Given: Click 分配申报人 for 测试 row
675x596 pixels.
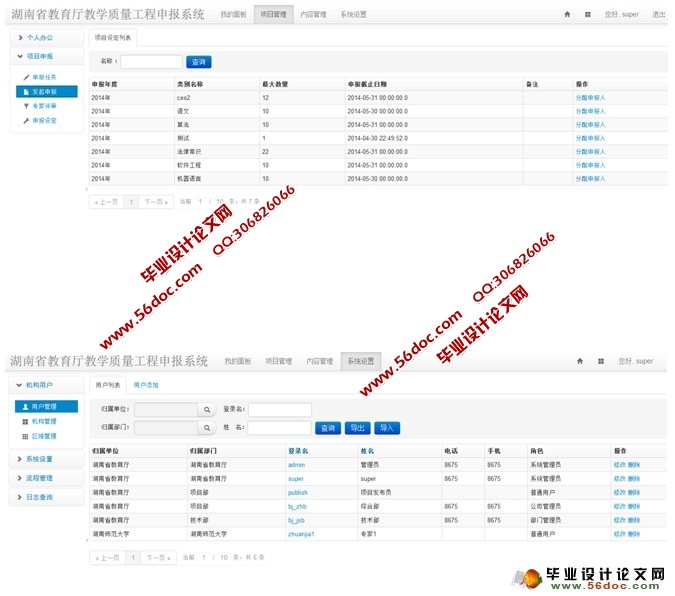Looking at the screenshot, I should 590,138.
